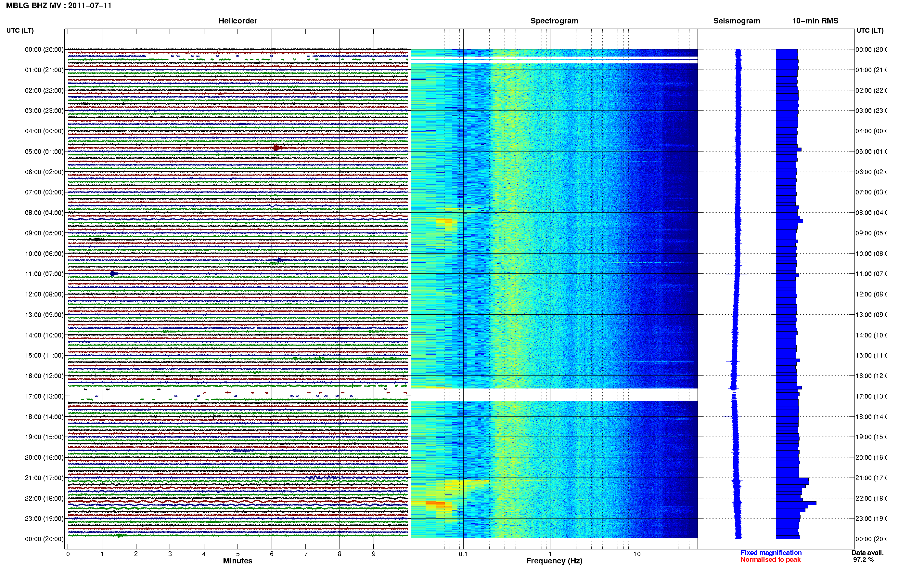Viewport: 924px width, 578px height.
Task: Click the 17:00 (13:00) left time label
Action: (x=44, y=396)
